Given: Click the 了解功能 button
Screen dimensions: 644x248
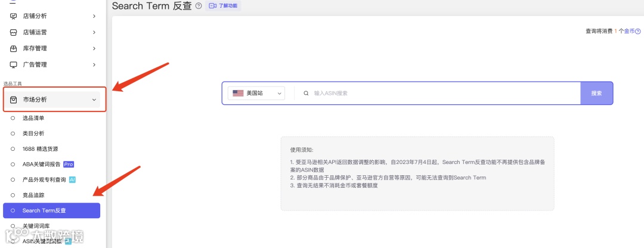Looking at the screenshot, I should (x=223, y=6).
